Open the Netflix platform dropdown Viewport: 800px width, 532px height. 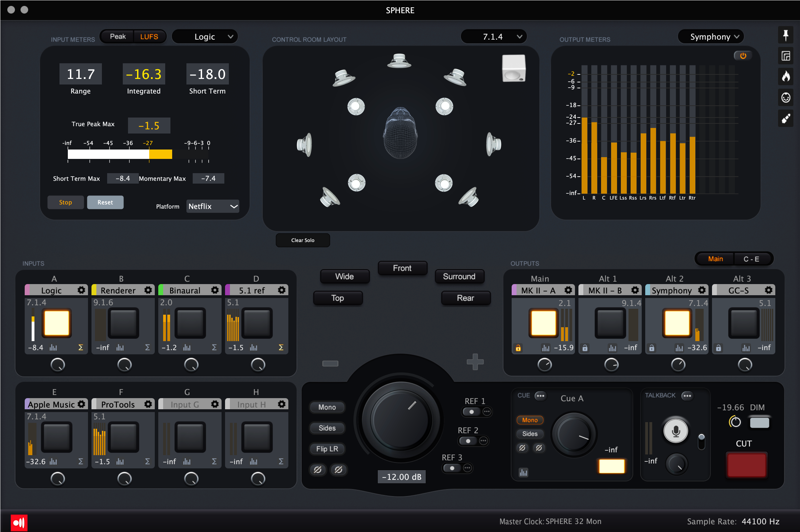click(x=212, y=206)
